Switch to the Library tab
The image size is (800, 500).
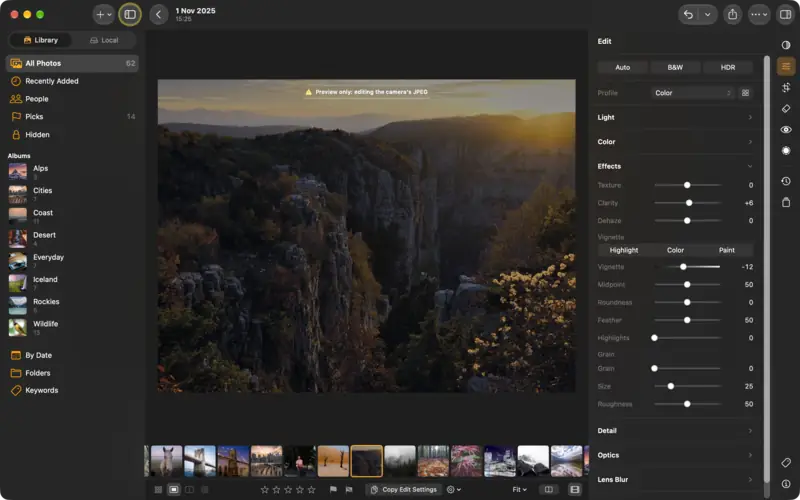(41, 40)
